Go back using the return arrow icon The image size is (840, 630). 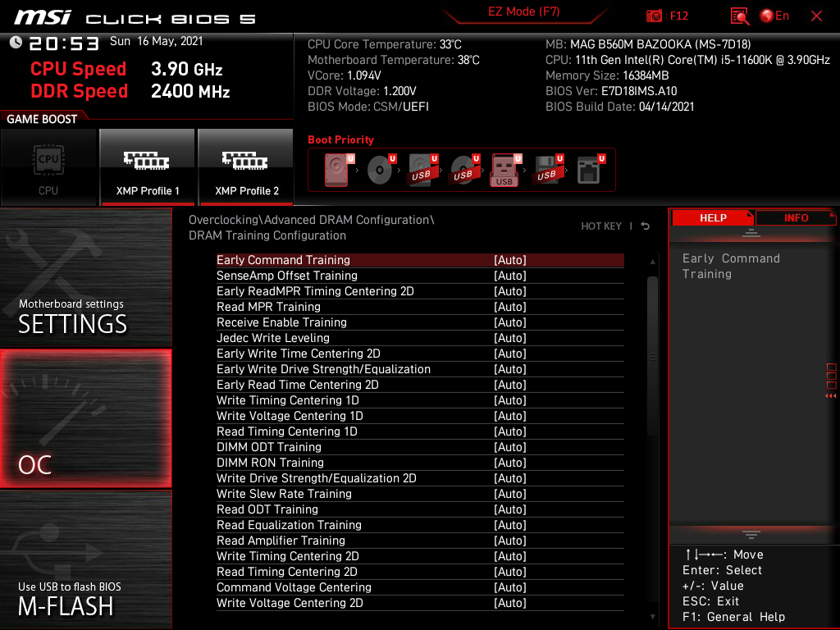point(646,226)
